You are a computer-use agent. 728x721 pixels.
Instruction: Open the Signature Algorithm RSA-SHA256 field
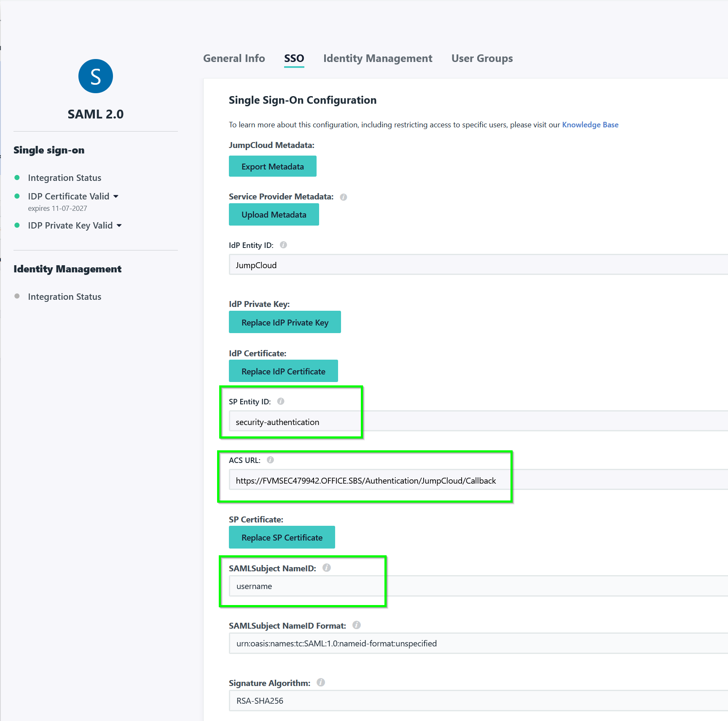click(478, 701)
